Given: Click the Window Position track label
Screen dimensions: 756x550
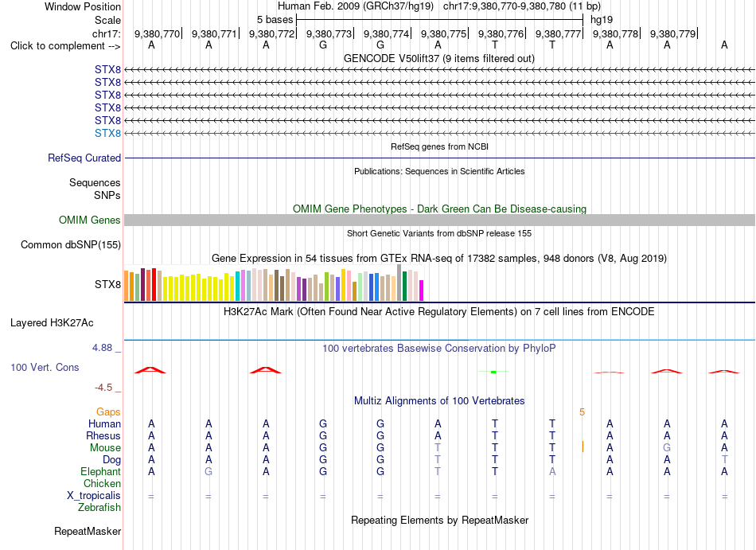Looking at the screenshot, I should point(83,6).
